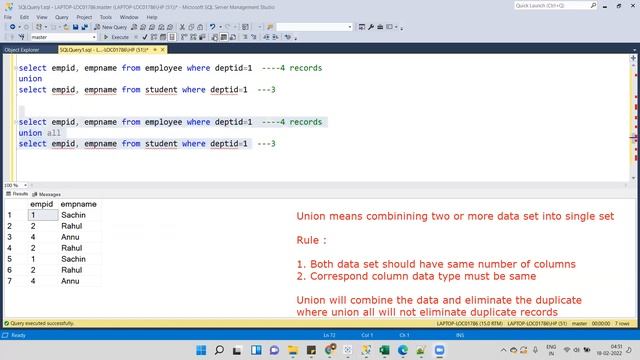Open the Tools menu
The image size is (640, 360).
pos(105,17)
